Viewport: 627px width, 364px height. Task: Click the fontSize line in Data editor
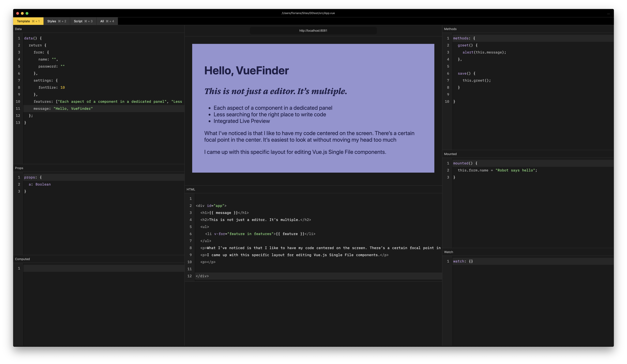pos(52,87)
